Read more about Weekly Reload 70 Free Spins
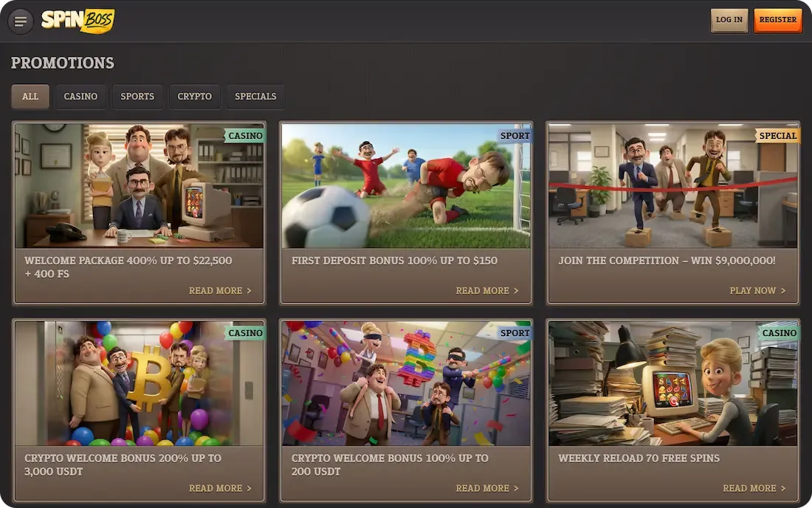Screen dimensions: 812x508 754,488
